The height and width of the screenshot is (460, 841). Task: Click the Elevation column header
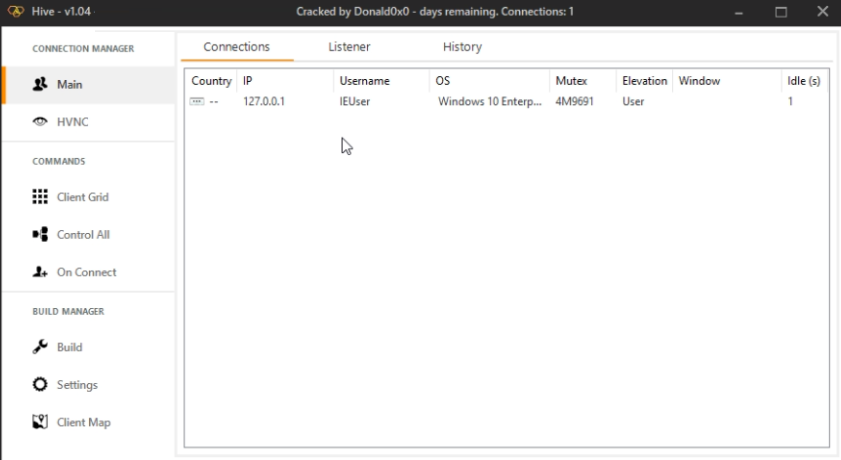(x=644, y=81)
